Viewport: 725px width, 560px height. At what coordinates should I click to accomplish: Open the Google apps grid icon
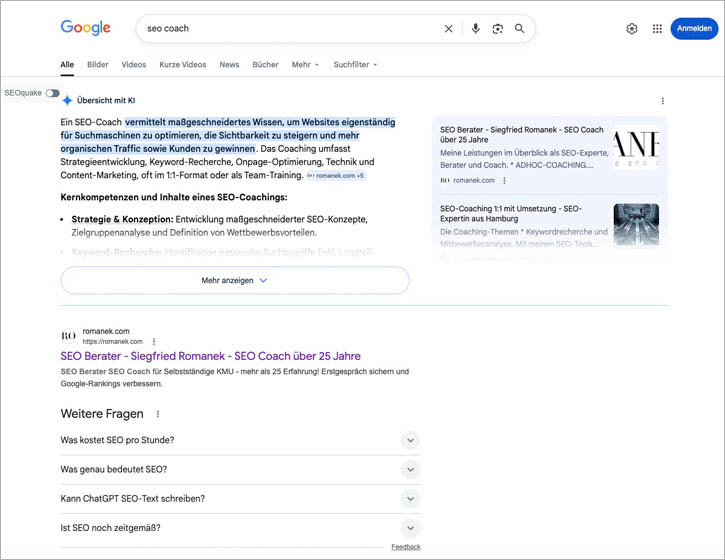[657, 29]
